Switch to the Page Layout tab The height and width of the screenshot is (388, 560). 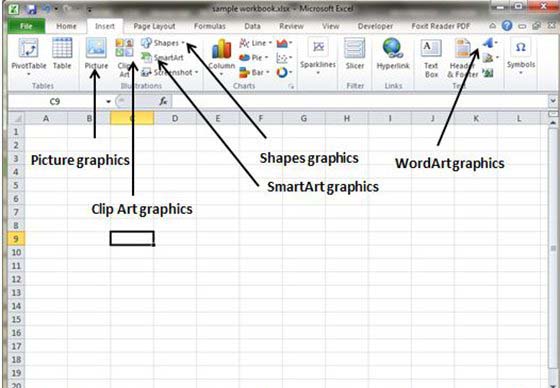(154, 26)
